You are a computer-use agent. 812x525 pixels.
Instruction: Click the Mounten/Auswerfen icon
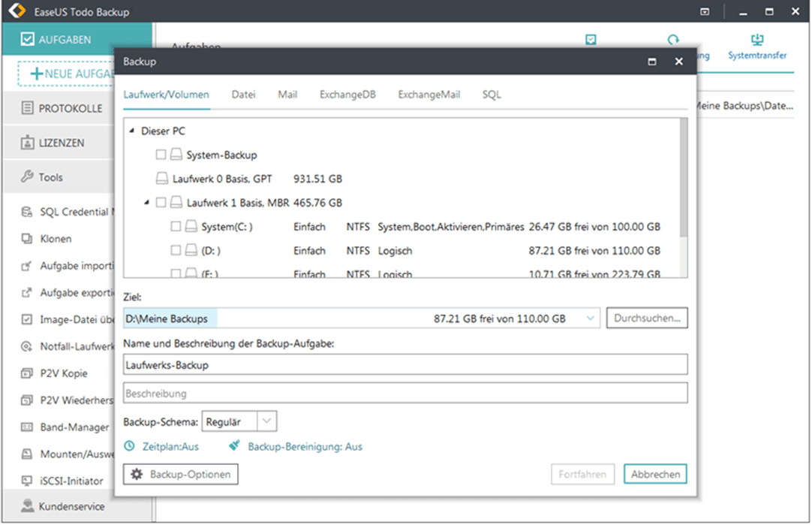point(26,454)
